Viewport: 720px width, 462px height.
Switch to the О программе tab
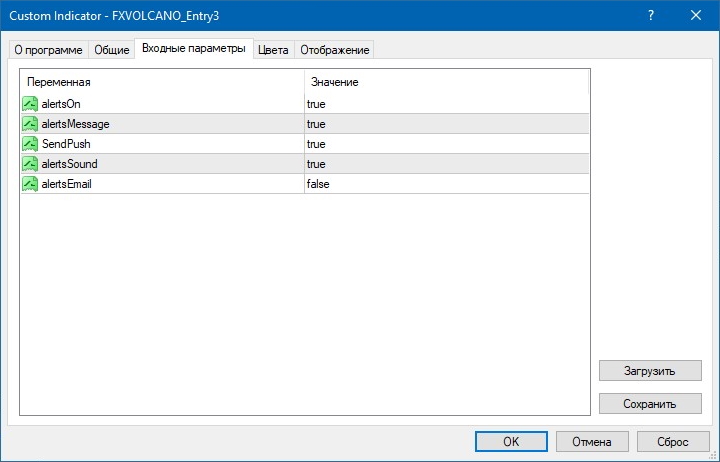[x=47, y=50]
